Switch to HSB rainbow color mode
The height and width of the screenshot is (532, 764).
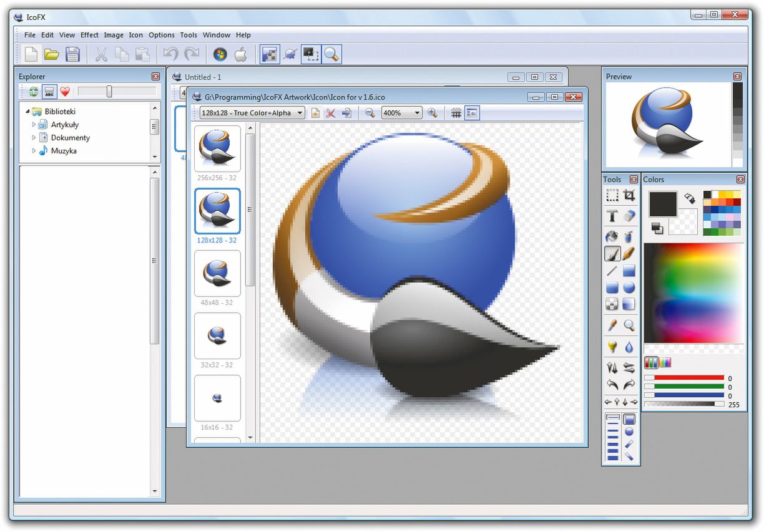coord(665,362)
